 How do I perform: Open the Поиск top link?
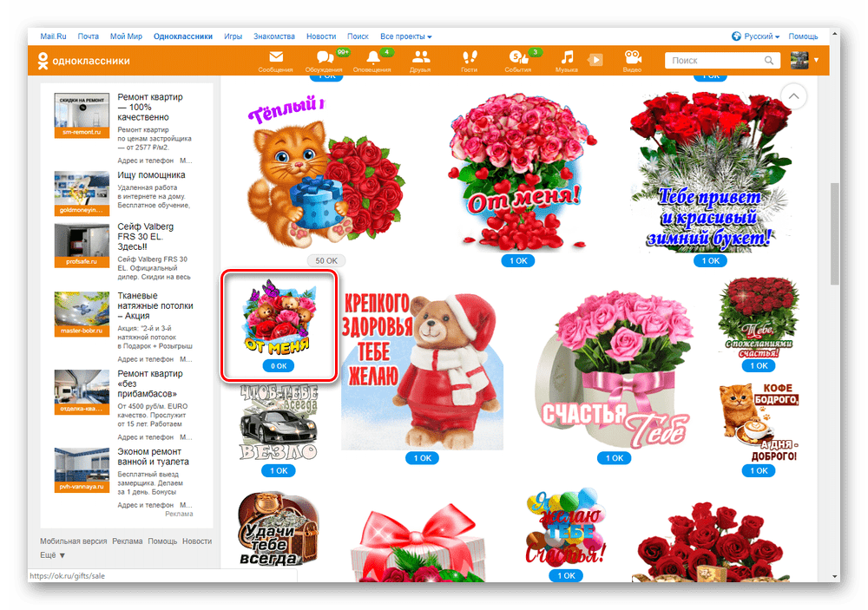pyautogui.click(x=358, y=36)
